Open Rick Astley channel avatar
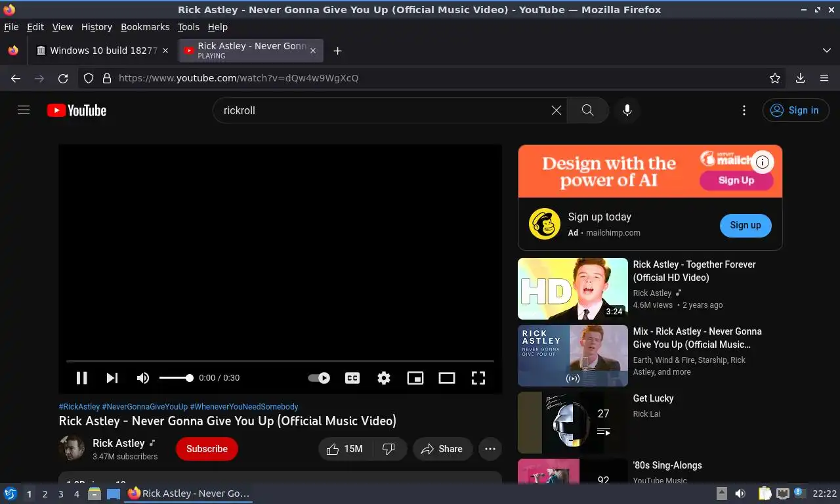The width and height of the screenshot is (840, 504). (x=72, y=448)
